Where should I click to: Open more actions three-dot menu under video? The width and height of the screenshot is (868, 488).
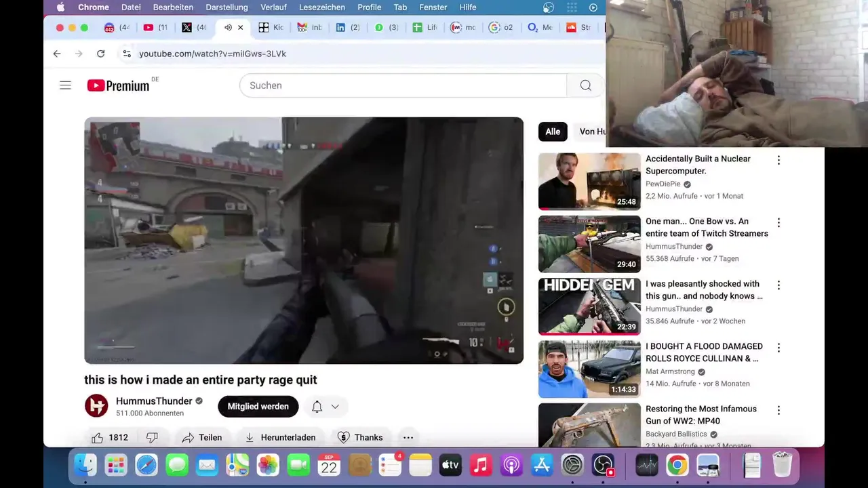(408, 437)
